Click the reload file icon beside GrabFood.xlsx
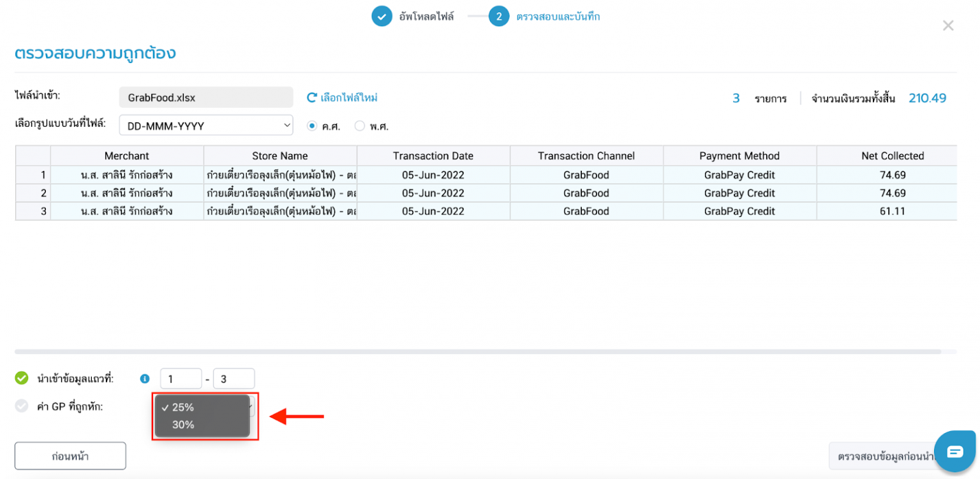Screen dimensions: 980x479 312,97
